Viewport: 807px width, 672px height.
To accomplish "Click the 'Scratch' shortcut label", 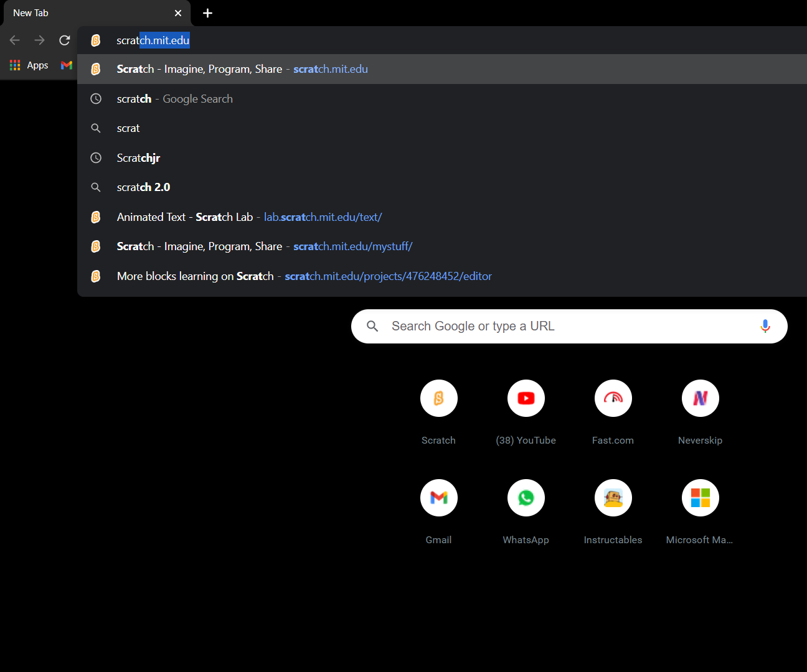I will pos(439,441).
